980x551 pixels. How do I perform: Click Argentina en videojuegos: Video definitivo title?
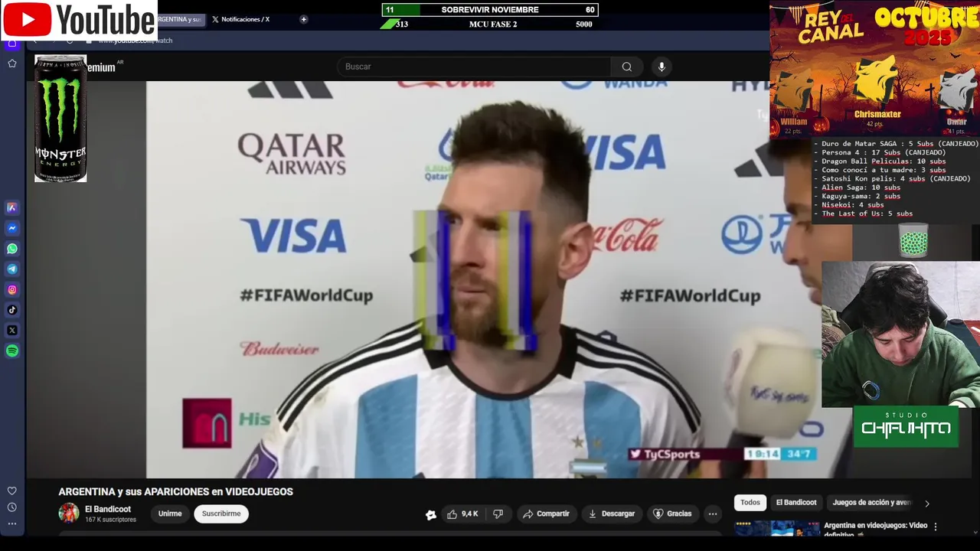click(x=875, y=530)
